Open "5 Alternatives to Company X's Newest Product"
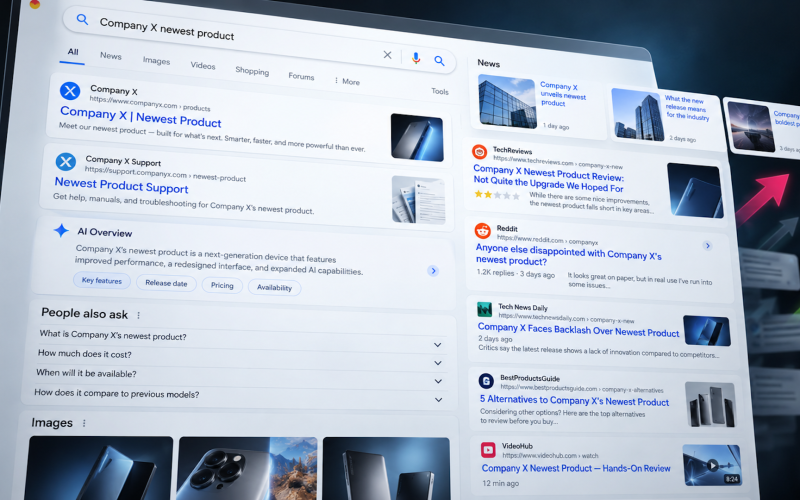The image size is (800, 500). click(x=574, y=401)
